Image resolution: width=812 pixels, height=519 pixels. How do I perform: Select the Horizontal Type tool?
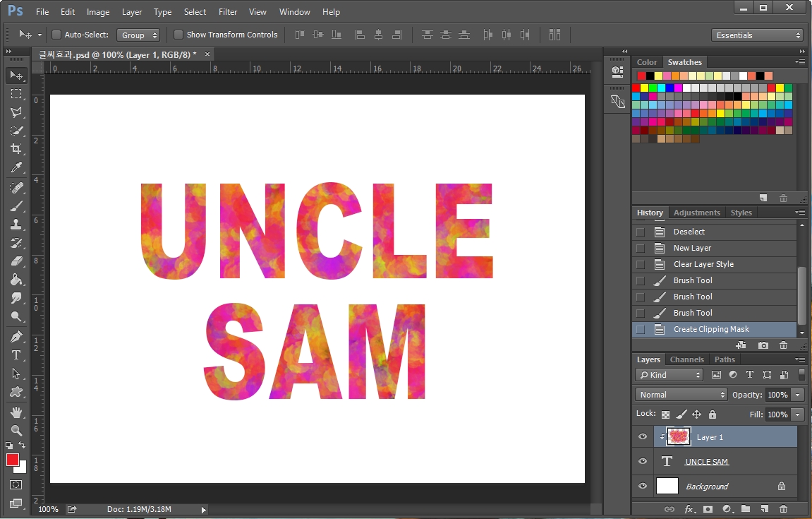pyautogui.click(x=16, y=355)
